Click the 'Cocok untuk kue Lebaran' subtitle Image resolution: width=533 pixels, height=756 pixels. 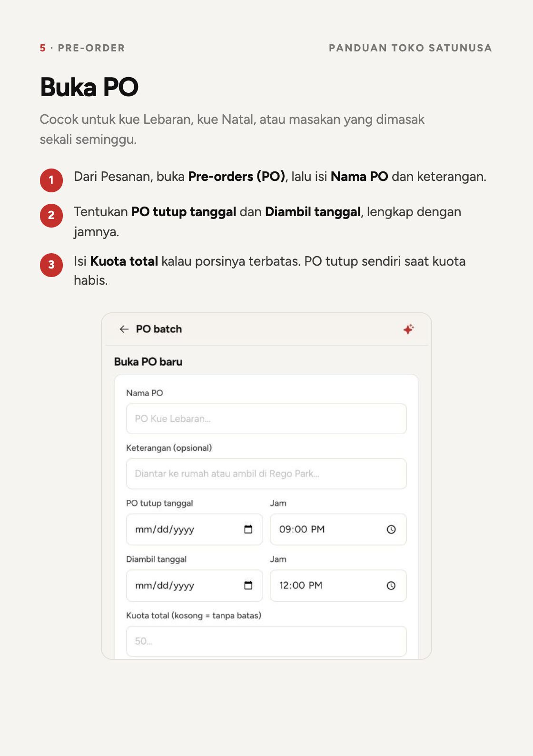pos(232,129)
